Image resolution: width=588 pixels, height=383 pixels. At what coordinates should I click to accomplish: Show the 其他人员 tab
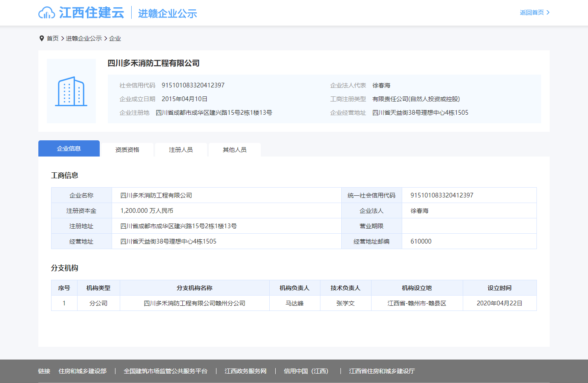click(x=234, y=150)
